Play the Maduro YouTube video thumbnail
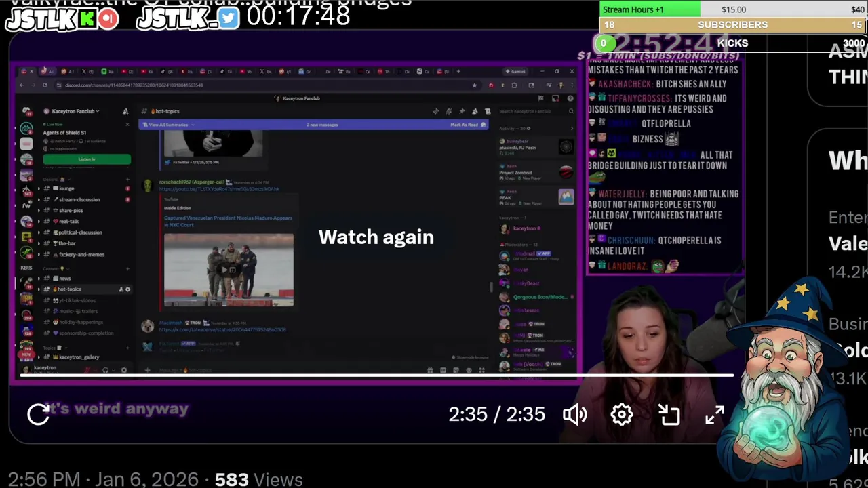The width and height of the screenshot is (868, 488). [229, 270]
